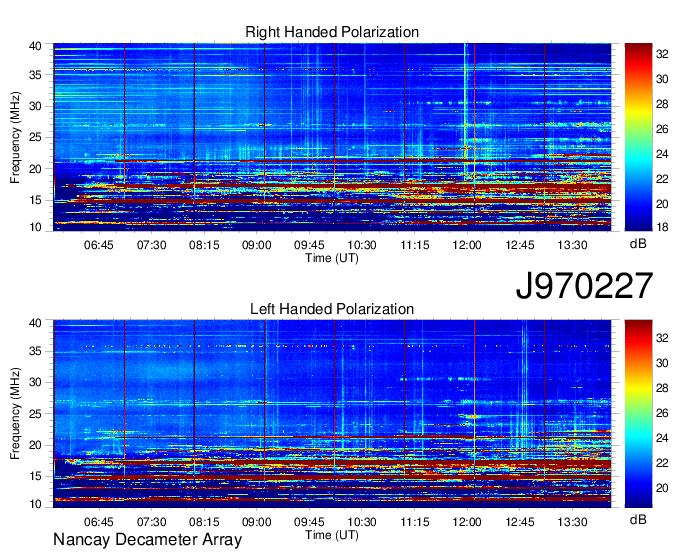
Task: Click the left-handed plot's color scale bar
Action: point(638,414)
